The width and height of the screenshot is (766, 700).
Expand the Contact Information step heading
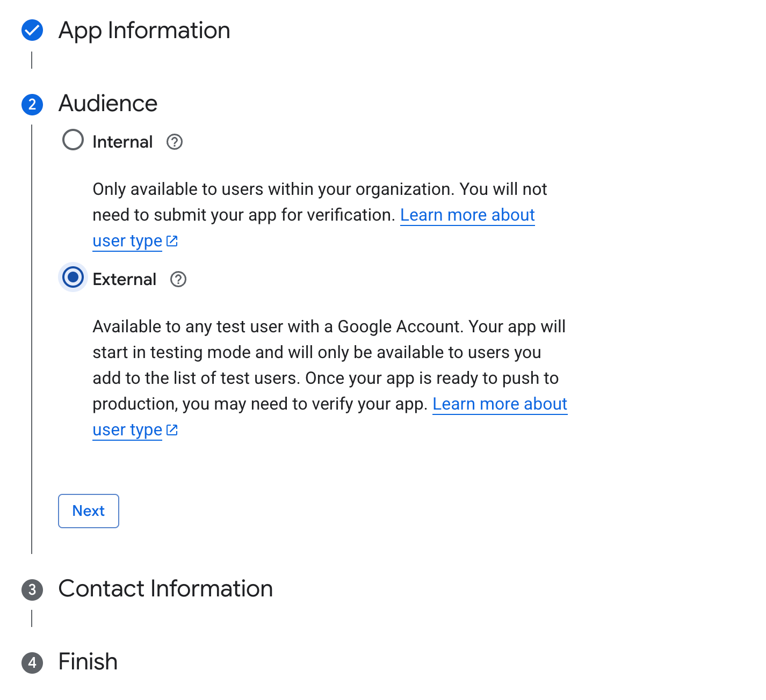tap(165, 589)
